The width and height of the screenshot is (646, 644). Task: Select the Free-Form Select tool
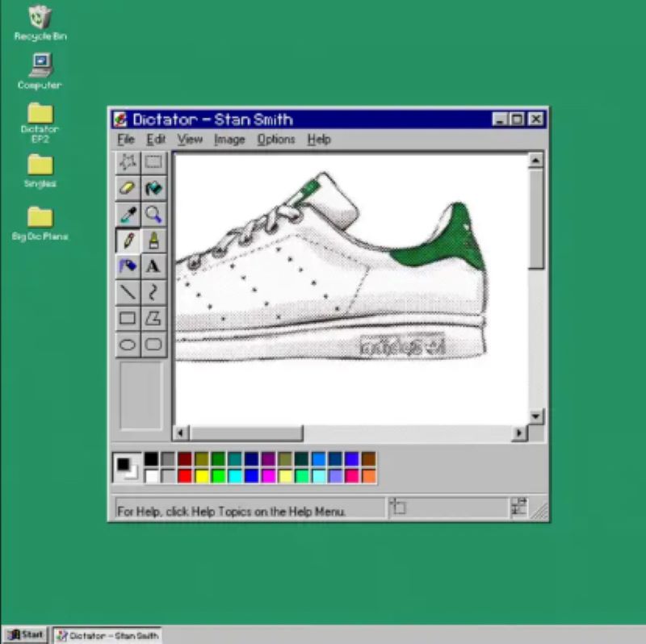point(128,162)
